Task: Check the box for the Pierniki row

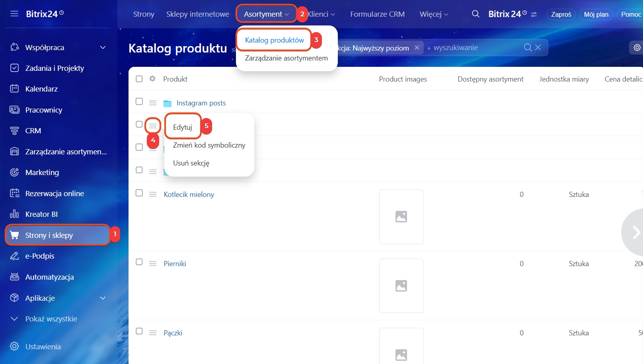Action: tap(139, 262)
